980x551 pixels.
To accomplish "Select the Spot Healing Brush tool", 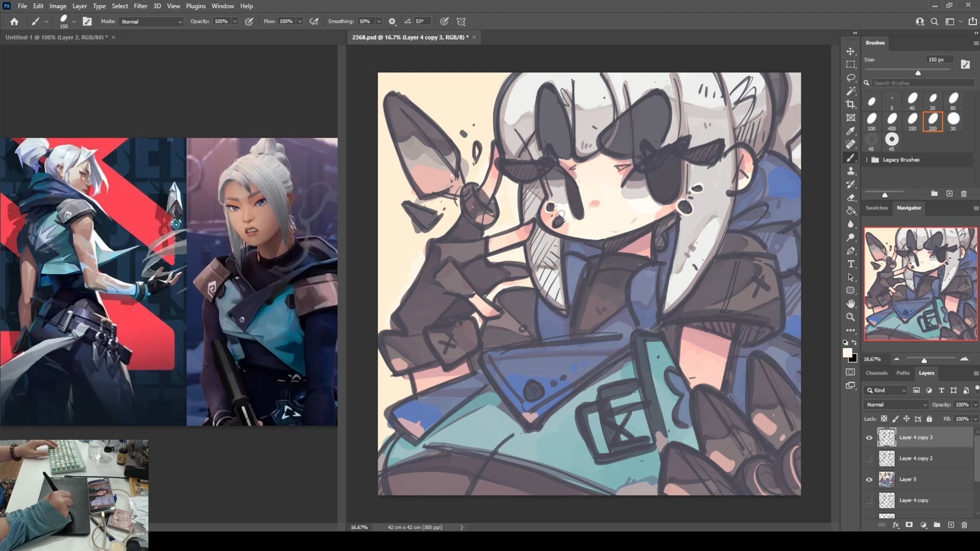I will [x=850, y=144].
